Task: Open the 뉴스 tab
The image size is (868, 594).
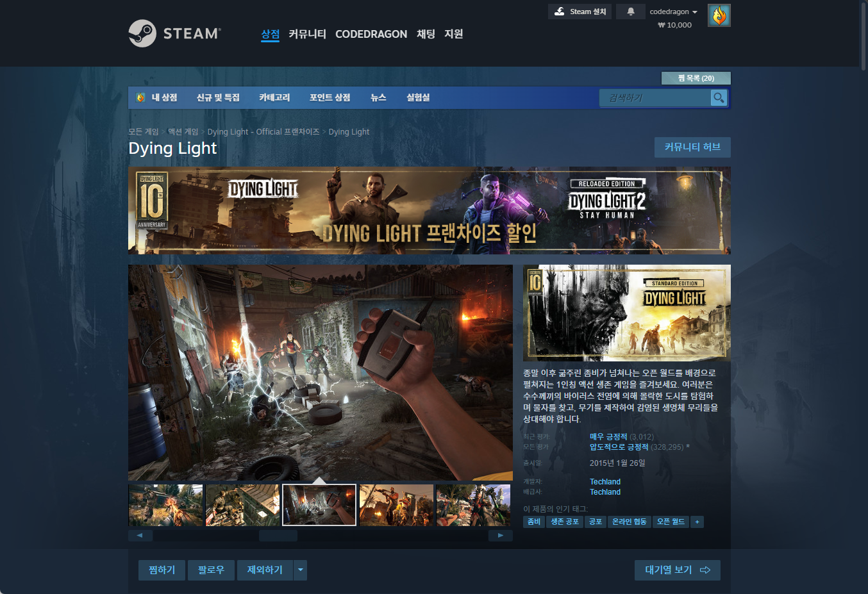Action: click(x=378, y=97)
